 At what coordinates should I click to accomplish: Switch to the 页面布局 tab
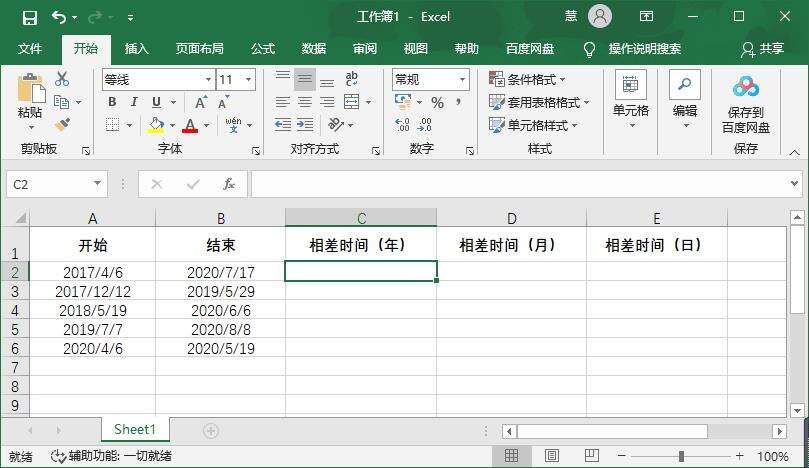point(200,49)
